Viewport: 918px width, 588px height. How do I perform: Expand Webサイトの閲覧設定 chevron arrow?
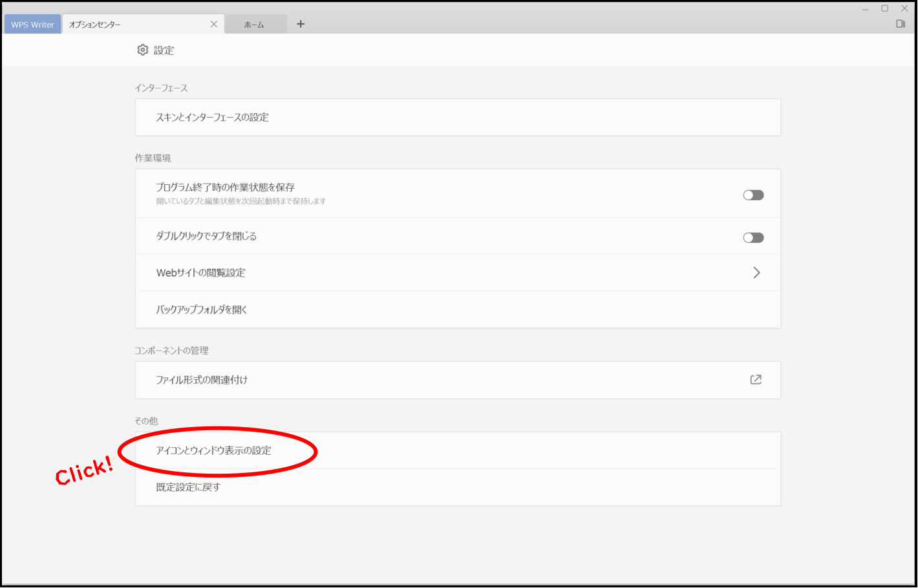pos(756,273)
